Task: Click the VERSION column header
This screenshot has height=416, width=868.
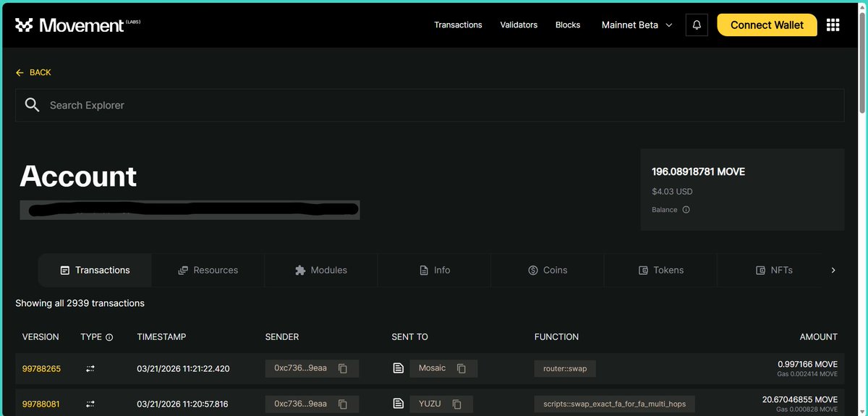Action: coord(41,337)
